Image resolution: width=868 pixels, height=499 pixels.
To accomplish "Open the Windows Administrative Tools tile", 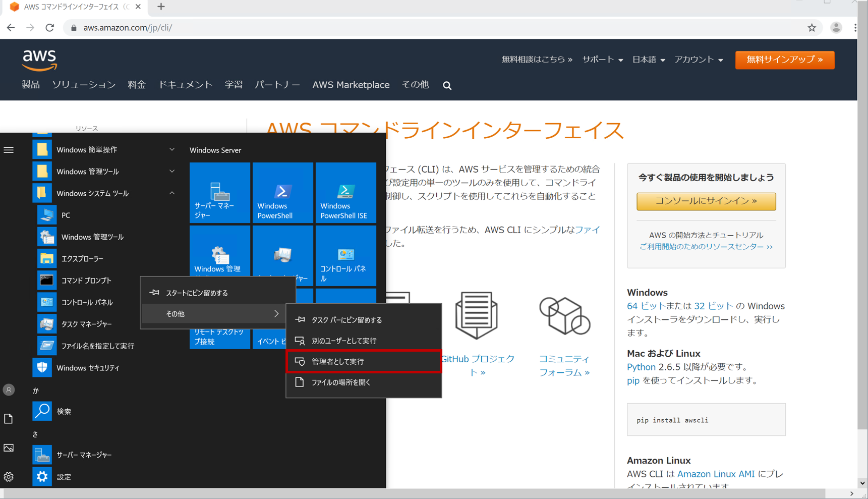I will [220, 251].
